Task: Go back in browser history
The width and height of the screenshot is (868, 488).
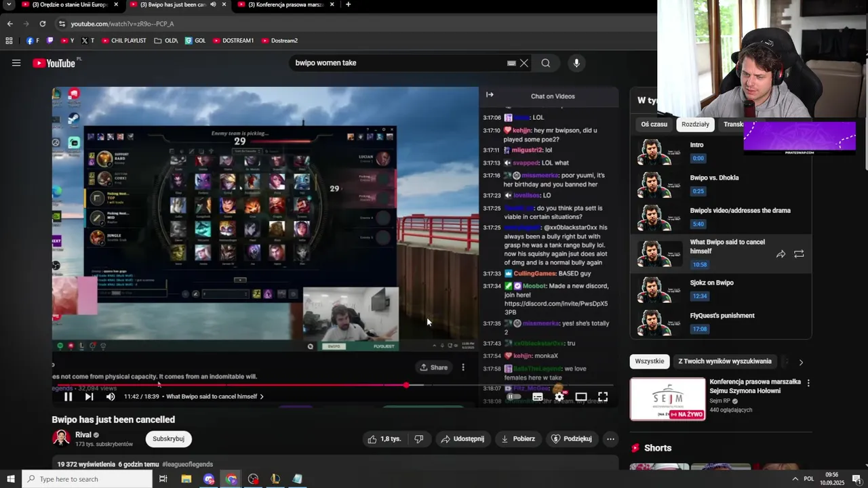Action: coord(9,24)
